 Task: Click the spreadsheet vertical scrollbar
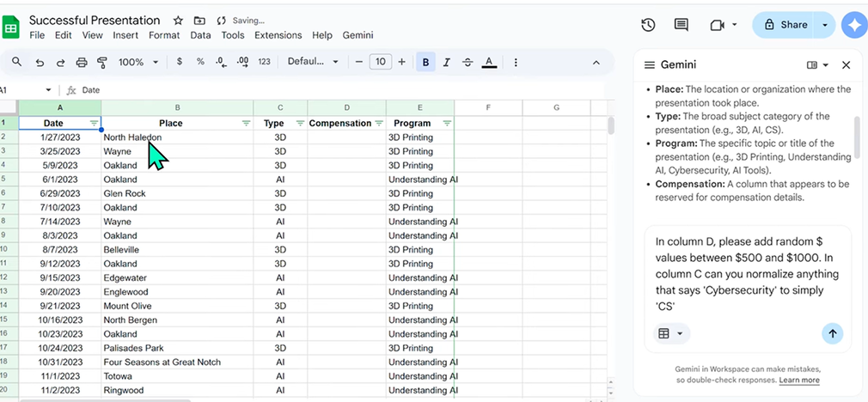[x=610, y=125]
